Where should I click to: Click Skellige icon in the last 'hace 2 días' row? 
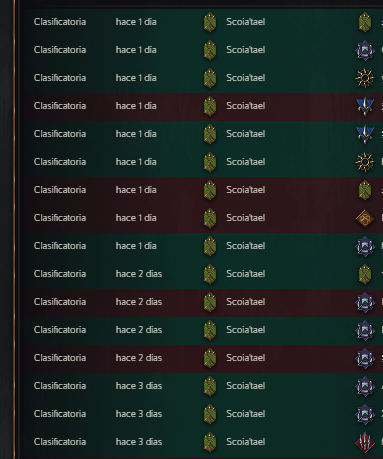point(365,358)
